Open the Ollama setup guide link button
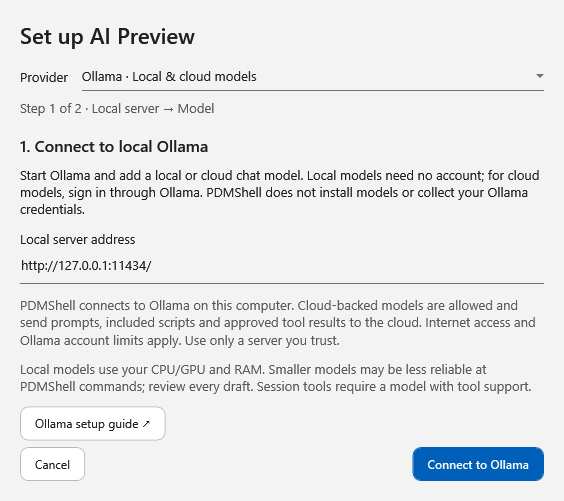Screen dimensions: 564x501 click(x=93, y=424)
